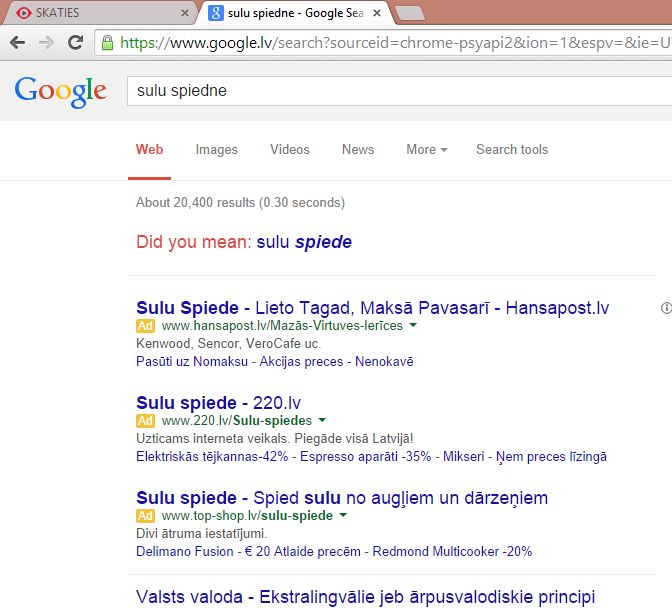672x608 pixels.
Task: Click the Google logo
Action: pos(60,91)
